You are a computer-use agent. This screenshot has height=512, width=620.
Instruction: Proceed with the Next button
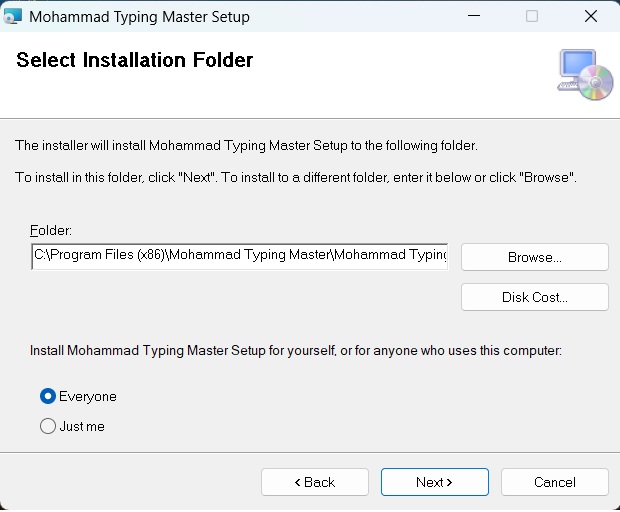coord(435,482)
